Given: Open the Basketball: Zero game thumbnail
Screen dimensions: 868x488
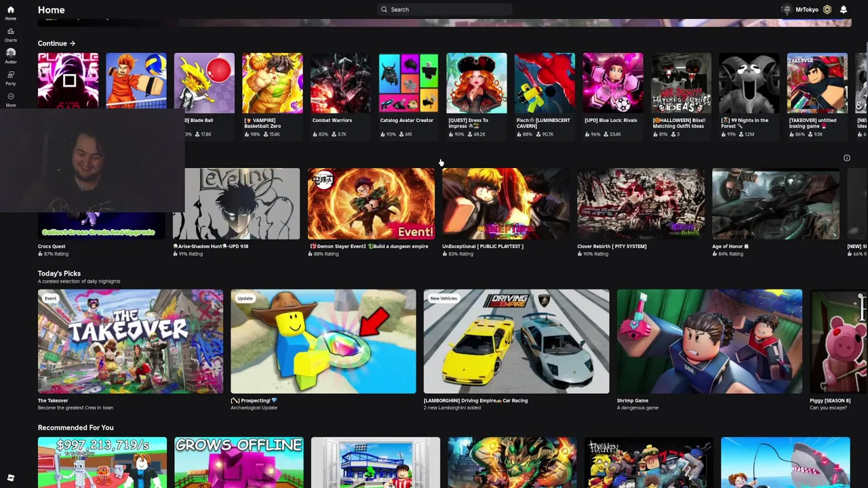Looking at the screenshot, I should tap(272, 83).
